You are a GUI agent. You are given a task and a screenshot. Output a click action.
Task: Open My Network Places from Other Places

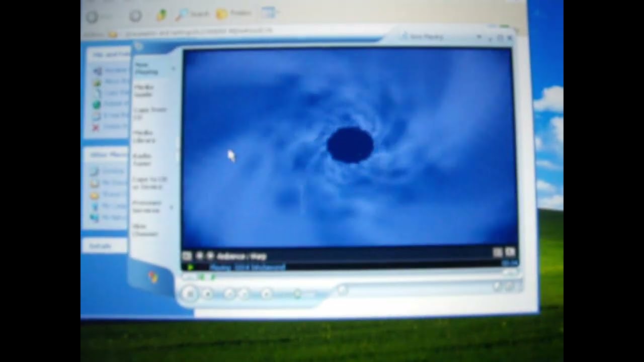(x=109, y=217)
